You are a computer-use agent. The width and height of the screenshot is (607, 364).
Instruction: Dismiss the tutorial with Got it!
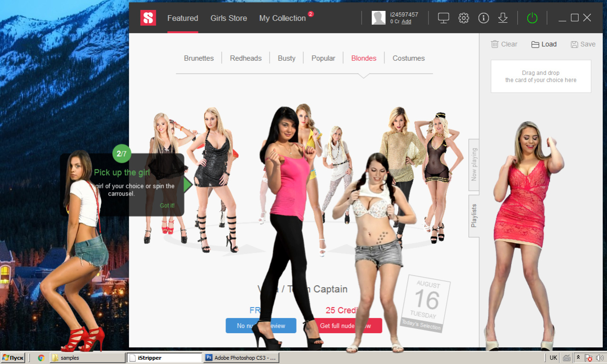point(167,205)
